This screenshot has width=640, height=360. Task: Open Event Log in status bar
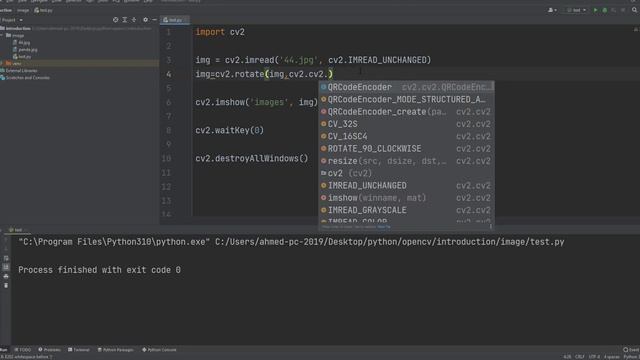point(631,350)
